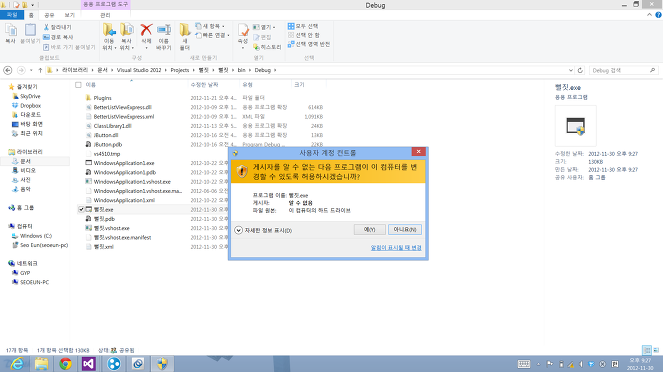This screenshot has width=663, height=372.
Task: Create a New folder (새 폴더)
Action: 185,36
